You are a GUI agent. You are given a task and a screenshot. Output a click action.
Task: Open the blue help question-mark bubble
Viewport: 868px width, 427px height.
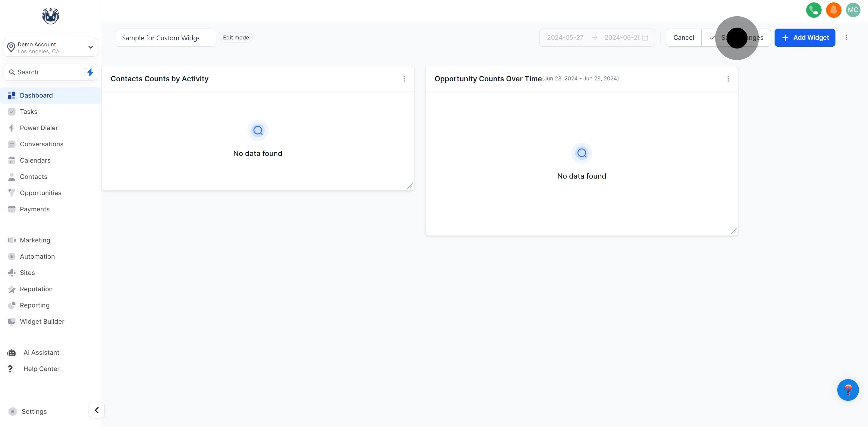(848, 390)
